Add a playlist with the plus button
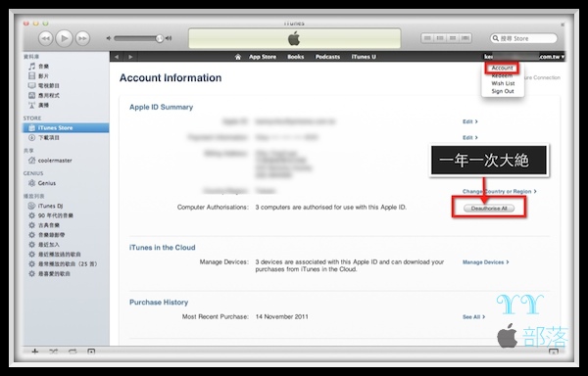The height and width of the screenshot is (376, 588). pyautogui.click(x=35, y=352)
